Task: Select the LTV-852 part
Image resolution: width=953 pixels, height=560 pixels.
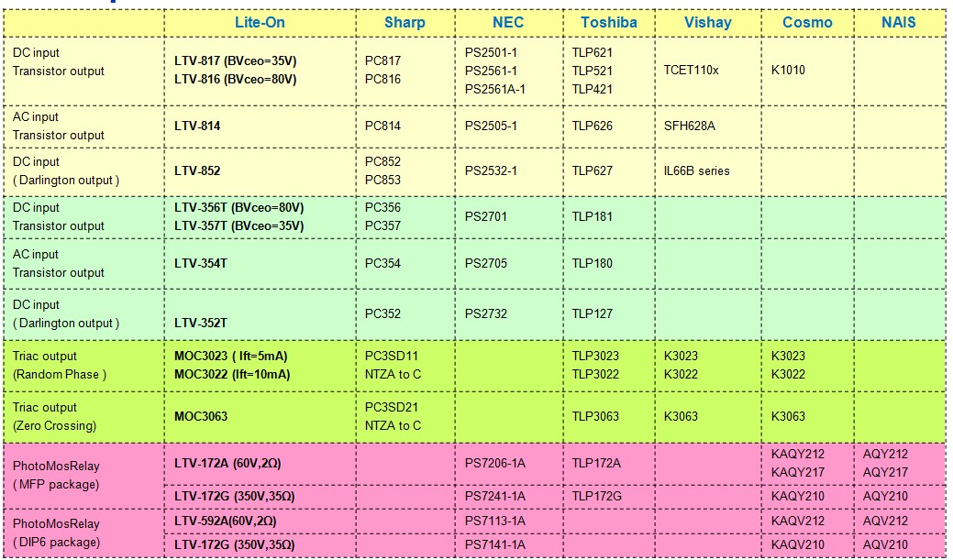Action: 197,170
